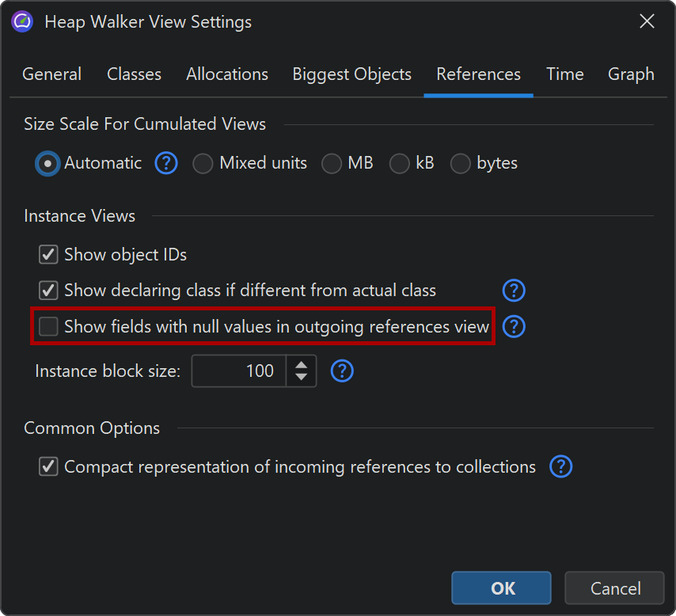Disable Show declaring class if different checkbox
Screen dimensions: 676x616
pos(49,291)
